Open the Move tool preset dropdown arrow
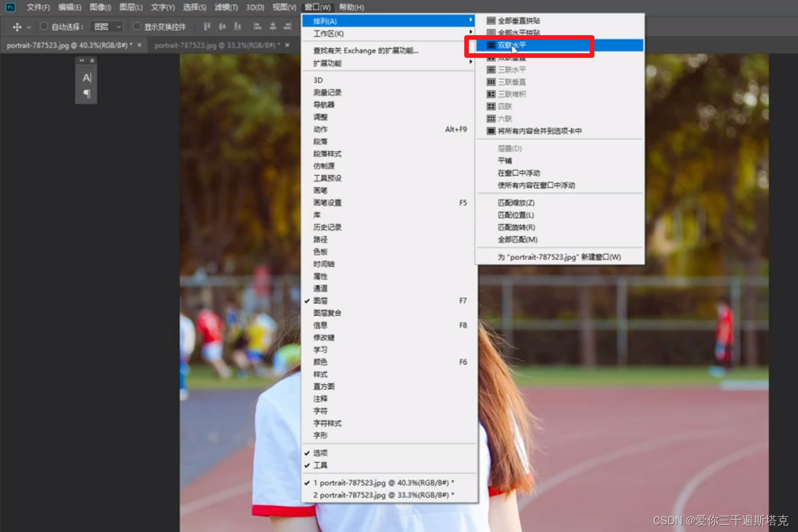 click(x=29, y=27)
